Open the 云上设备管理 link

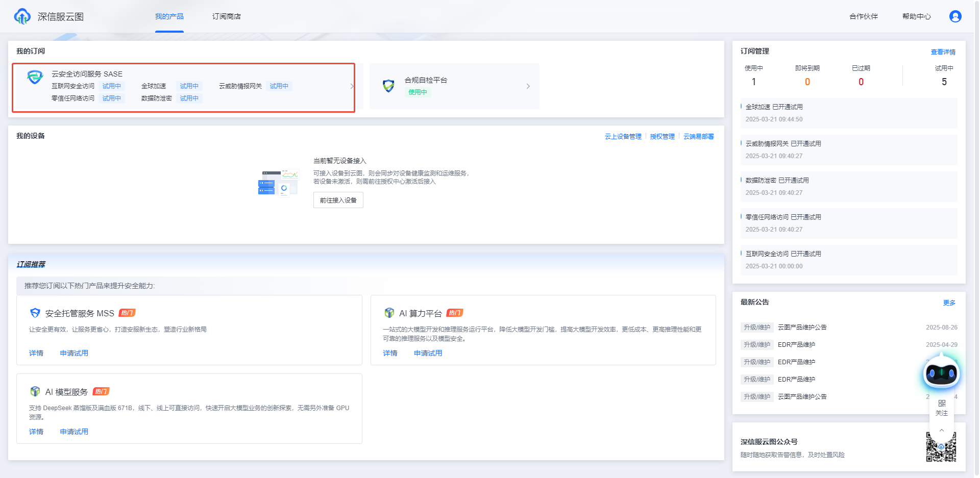(623, 137)
